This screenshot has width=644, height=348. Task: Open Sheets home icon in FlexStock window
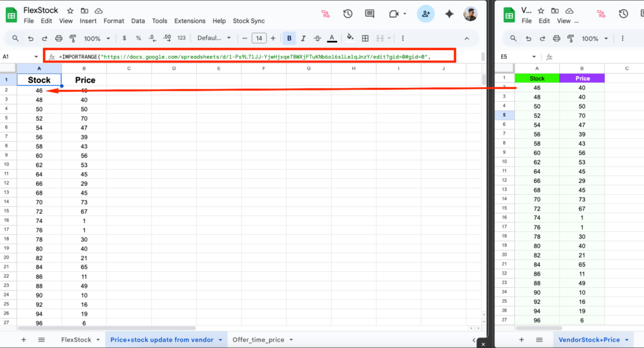11,15
